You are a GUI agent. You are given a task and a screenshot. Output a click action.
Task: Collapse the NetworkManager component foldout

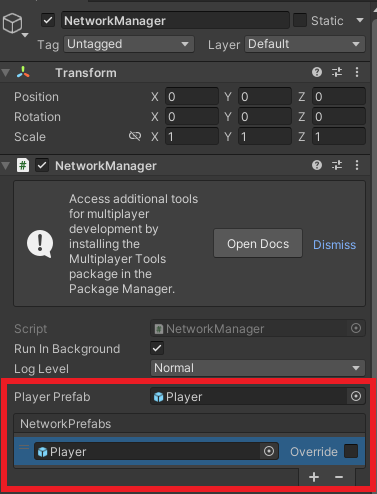tap(6, 165)
